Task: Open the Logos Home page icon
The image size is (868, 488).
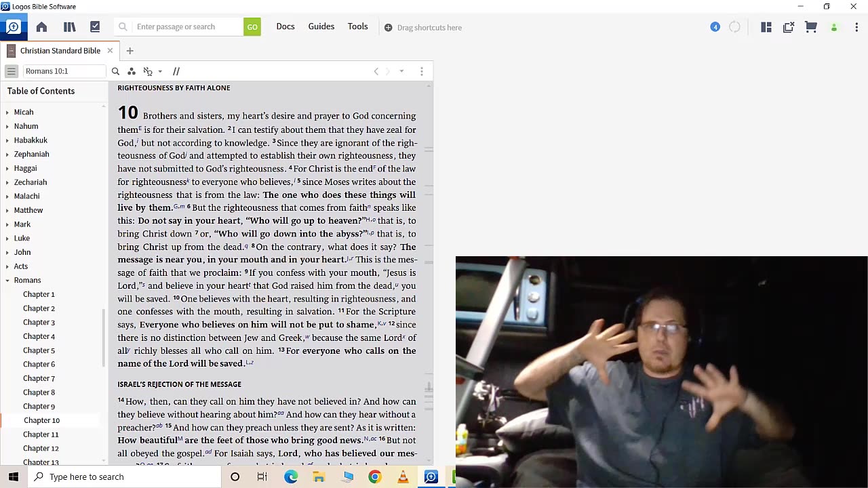Action: click(41, 27)
